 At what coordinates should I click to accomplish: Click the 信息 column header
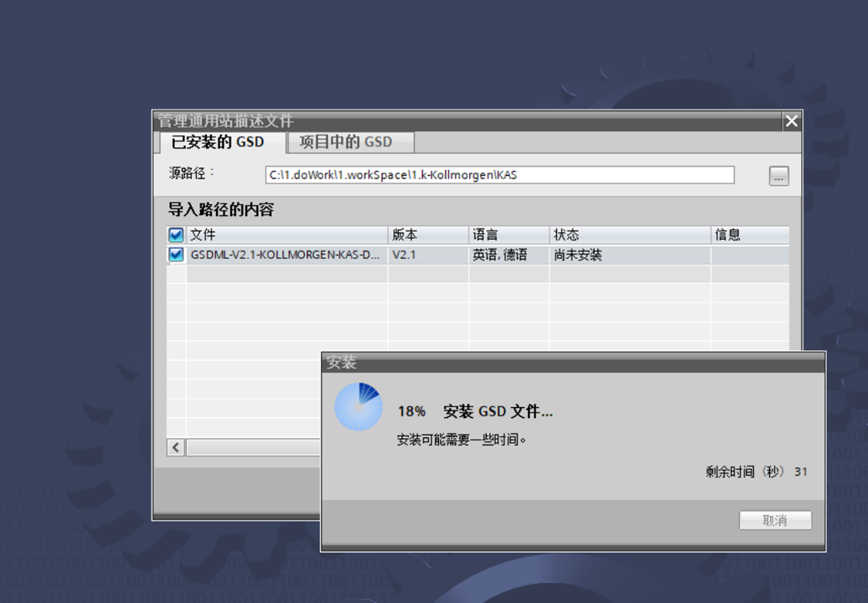pyautogui.click(x=748, y=235)
